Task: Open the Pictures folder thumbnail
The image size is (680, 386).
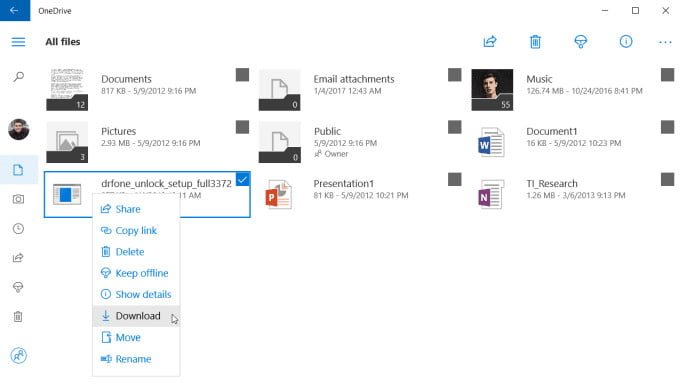Action: pyautogui.click(x=67, y=142)
